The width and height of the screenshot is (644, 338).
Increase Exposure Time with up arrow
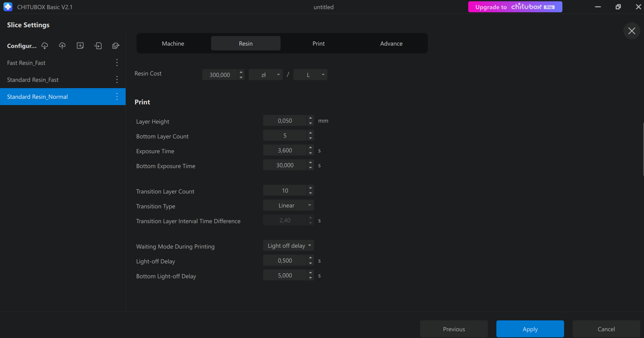310,148
